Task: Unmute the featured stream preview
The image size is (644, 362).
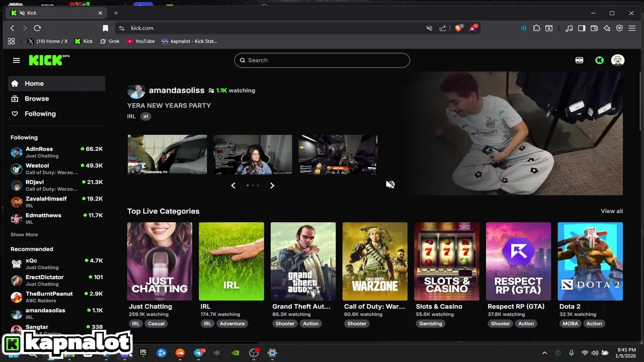Action: pyautogui.click(x=390, y=185)
